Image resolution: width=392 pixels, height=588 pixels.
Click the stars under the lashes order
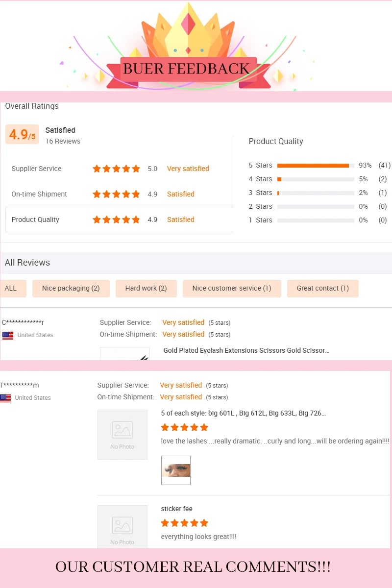pyautogui.click(x=184, y=427)
